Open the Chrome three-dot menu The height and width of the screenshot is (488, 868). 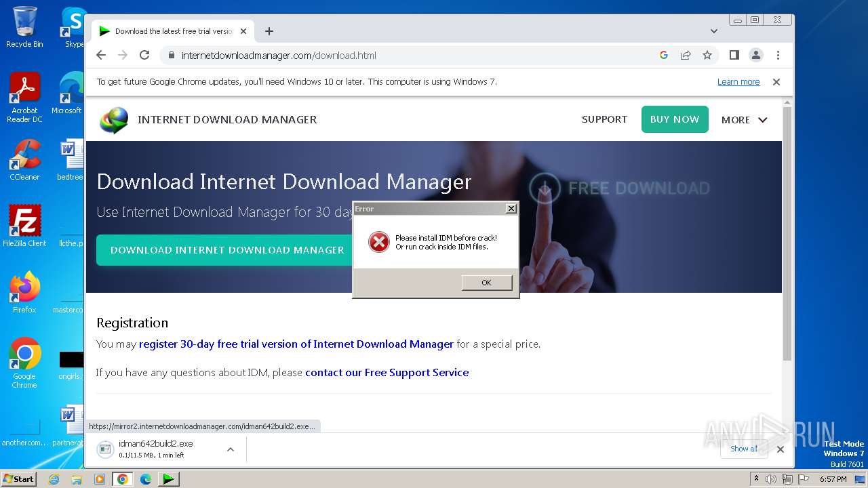point(778,55)
